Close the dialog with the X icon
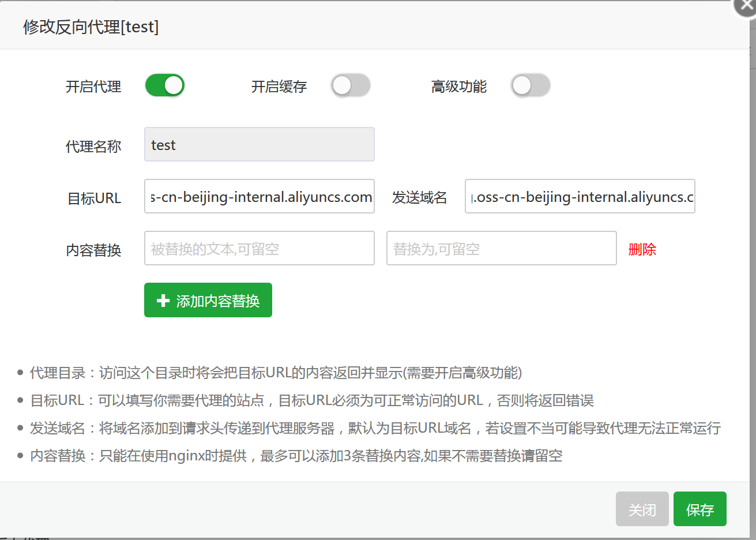756x540 pixels. tap(746, 6)
